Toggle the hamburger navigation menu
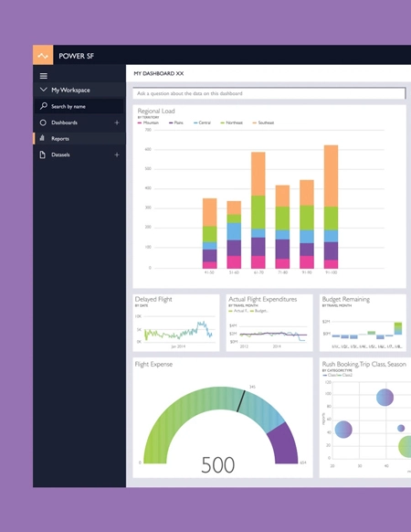The height and width of the screenshot is (532, 411). (44, 76)
